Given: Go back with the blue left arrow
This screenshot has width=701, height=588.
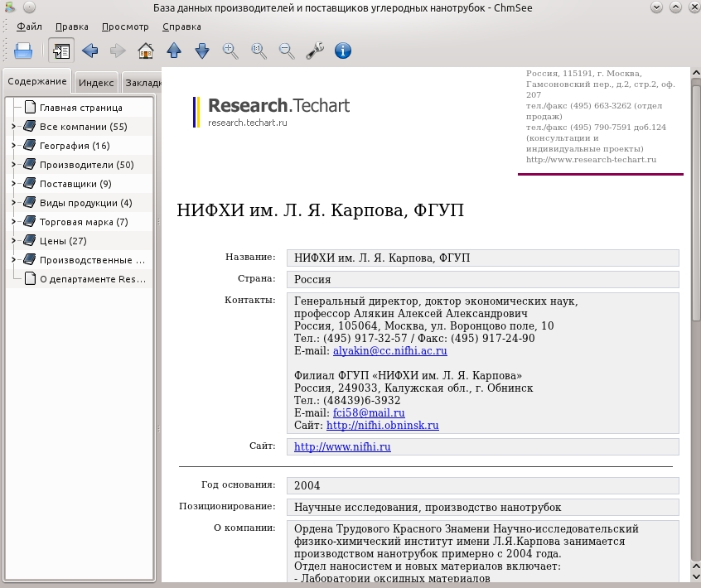Looking at the screenshot, I should point(89,51).
